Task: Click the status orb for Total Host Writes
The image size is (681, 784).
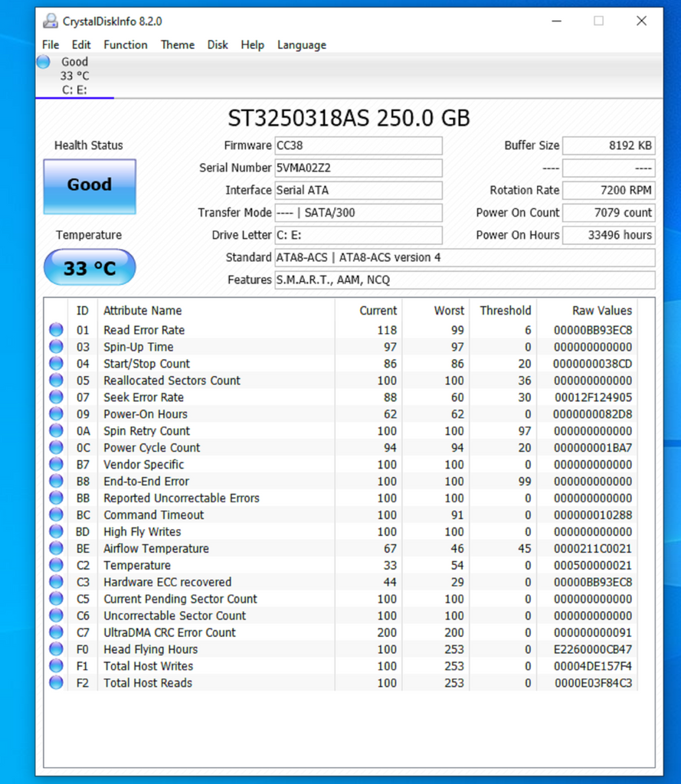Action: click(x=56, y=666)
